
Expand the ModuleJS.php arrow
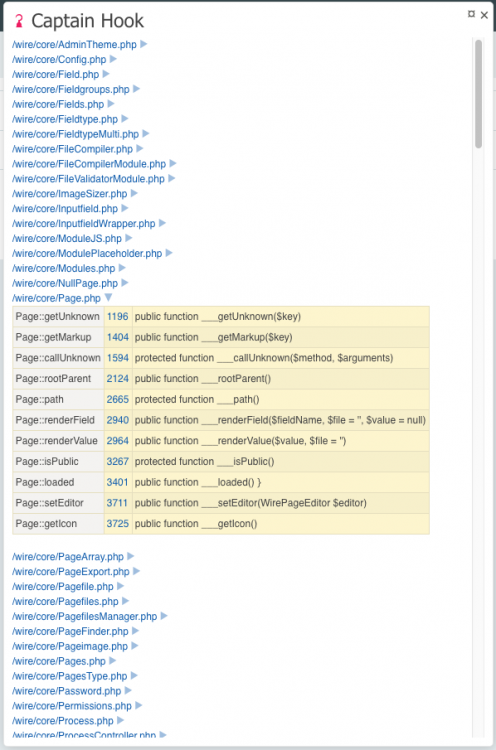[x=129, y=238]
